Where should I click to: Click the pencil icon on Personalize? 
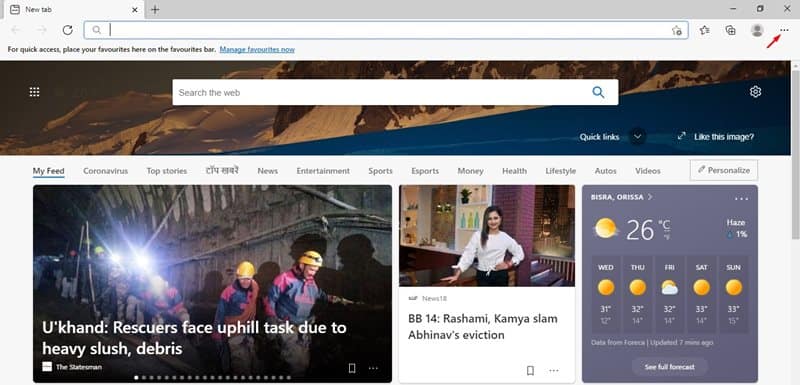(x=702, y=170)
